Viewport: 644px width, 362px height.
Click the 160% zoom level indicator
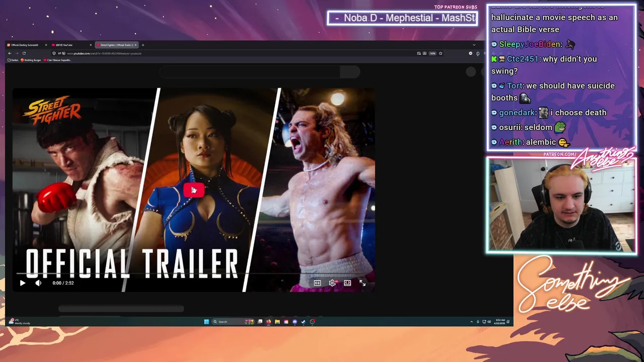(432, 53)
